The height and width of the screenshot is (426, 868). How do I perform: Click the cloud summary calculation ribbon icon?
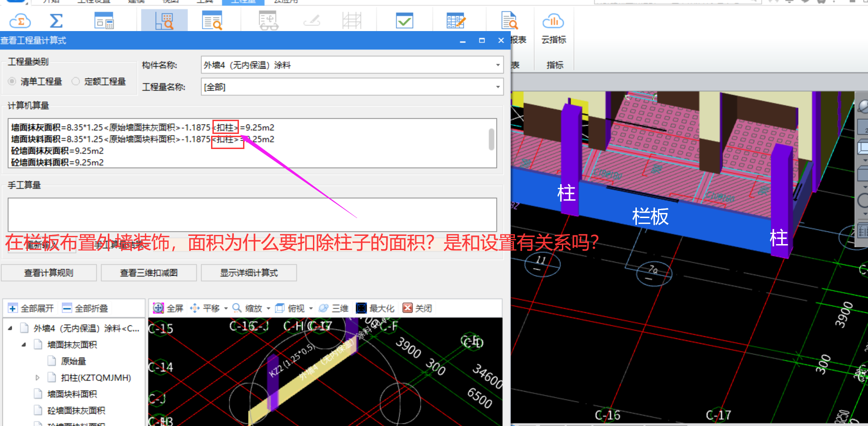[x=20, y=21]
